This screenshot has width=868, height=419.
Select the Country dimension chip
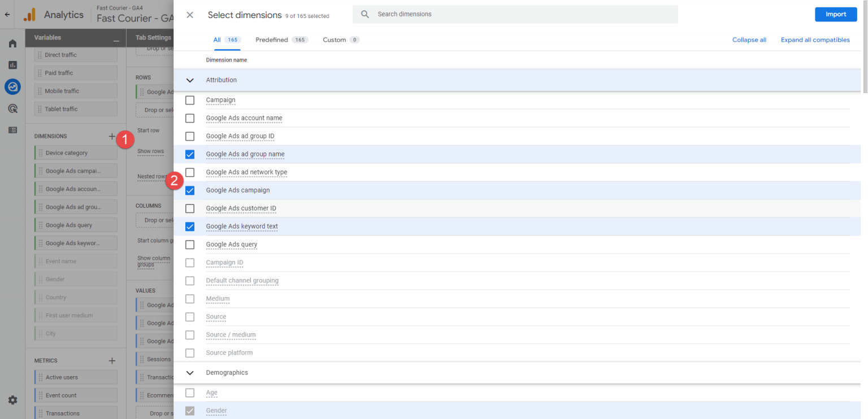(x=76, y=298)
